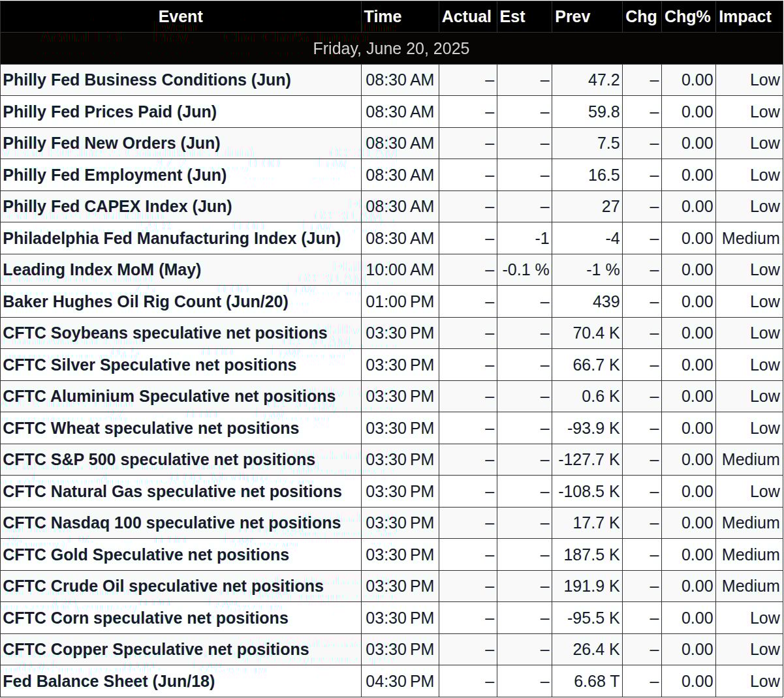
Task: Select CFTC Gold Speculative net positions
Action: 146,555
